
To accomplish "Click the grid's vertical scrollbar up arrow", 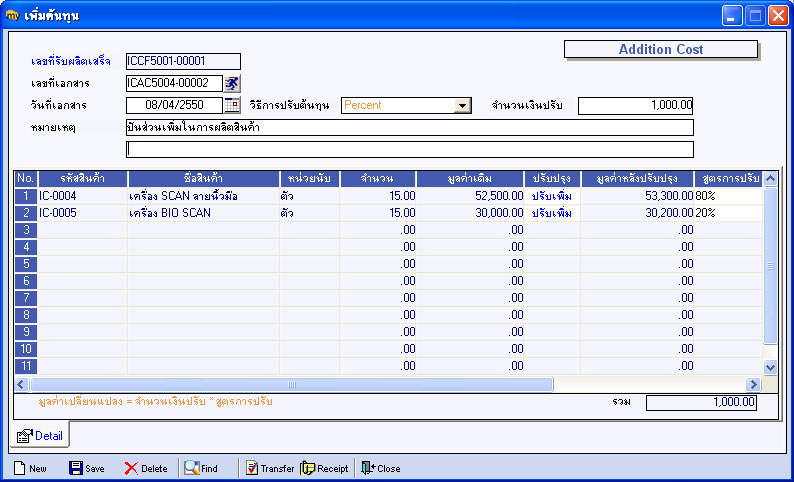I will pos(770,179).
